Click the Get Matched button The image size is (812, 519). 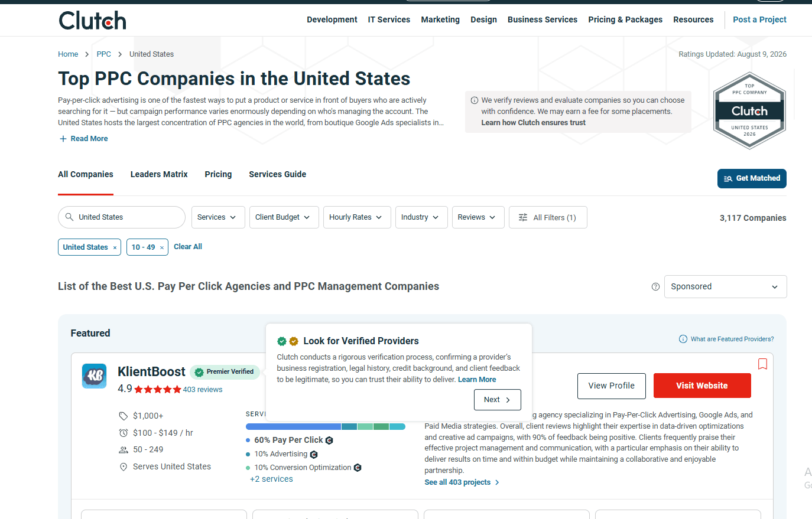point(752,178)
